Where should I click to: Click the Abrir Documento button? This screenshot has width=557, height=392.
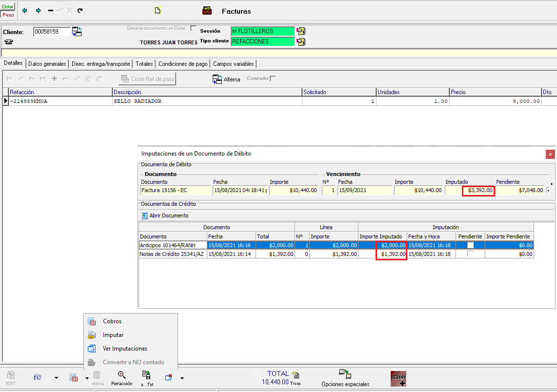tap(165, 216)
